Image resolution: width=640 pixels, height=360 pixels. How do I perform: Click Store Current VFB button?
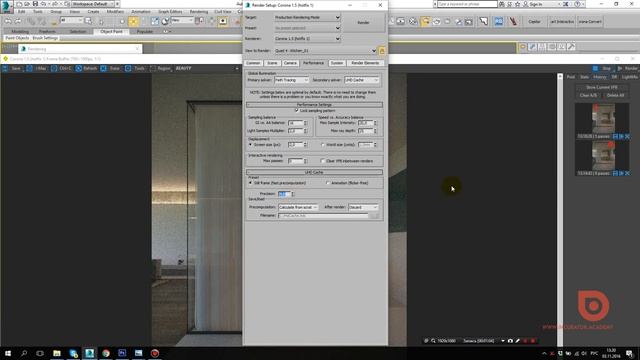click(602, 87)
